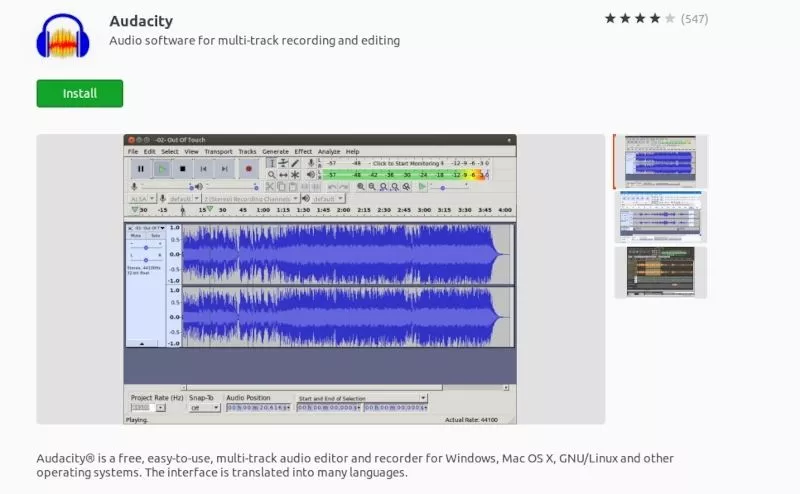Screen dimensions: 800x494
Task: Click the horizontal scrollbar under the tracks
Action: [x=344, y=387]
